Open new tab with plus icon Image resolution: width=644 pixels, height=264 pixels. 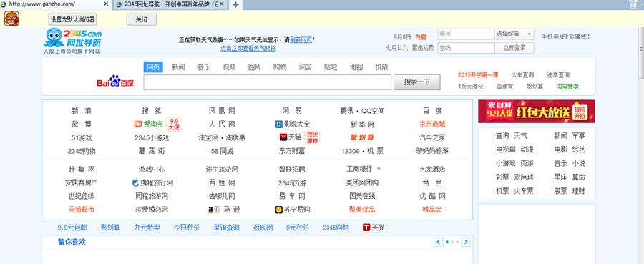click(235, 4)
